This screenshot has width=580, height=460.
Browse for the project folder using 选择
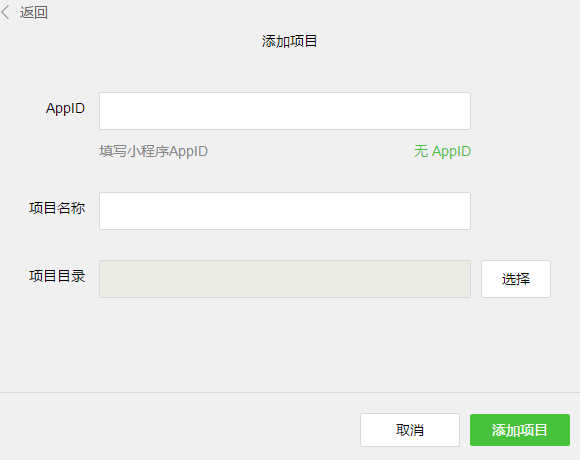pyautogui.click(x=516, y=279)
